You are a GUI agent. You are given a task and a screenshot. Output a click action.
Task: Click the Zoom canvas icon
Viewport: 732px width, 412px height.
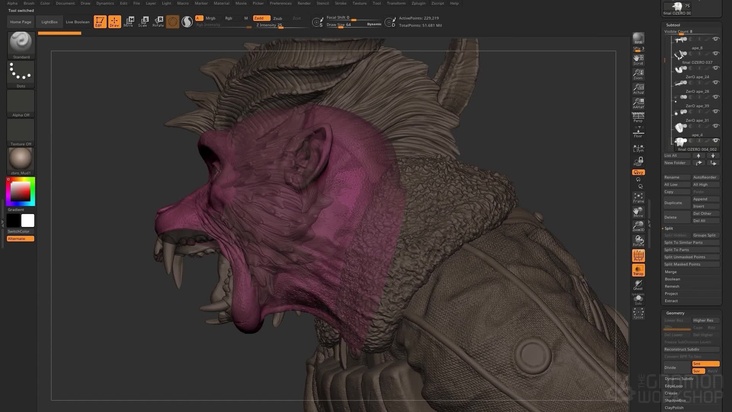click(638, 74)
